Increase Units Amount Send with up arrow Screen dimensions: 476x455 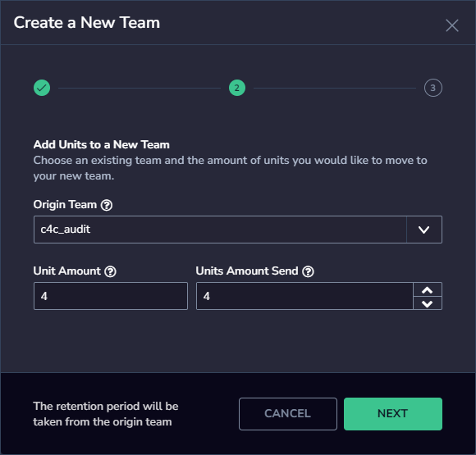pyautogui.click(x=428, y=290)
